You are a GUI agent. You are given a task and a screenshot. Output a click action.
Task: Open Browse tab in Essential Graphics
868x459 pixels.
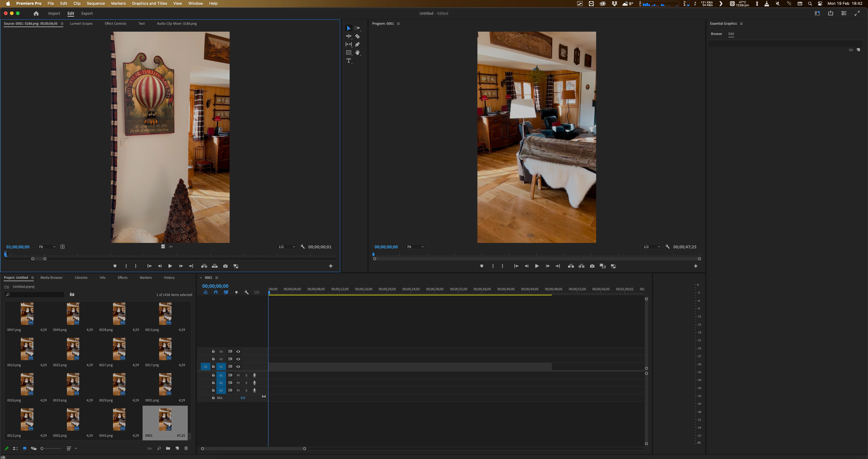(x=716, y=34)
